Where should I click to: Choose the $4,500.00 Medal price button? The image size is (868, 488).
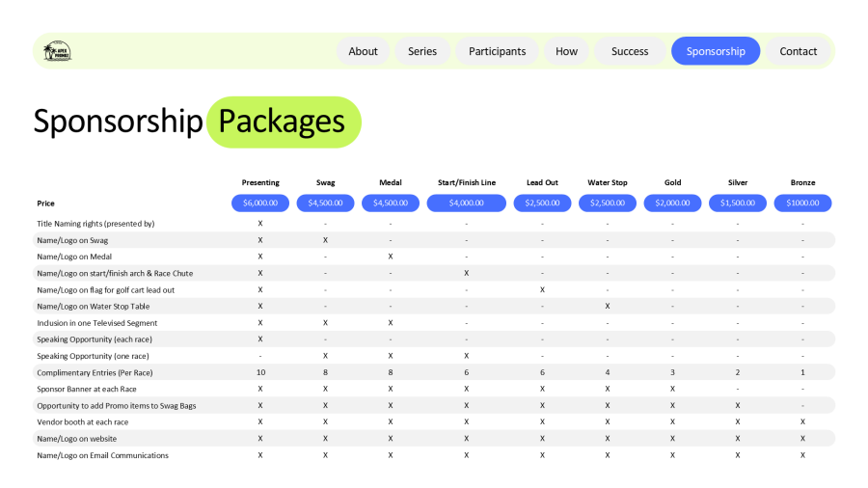391,203
